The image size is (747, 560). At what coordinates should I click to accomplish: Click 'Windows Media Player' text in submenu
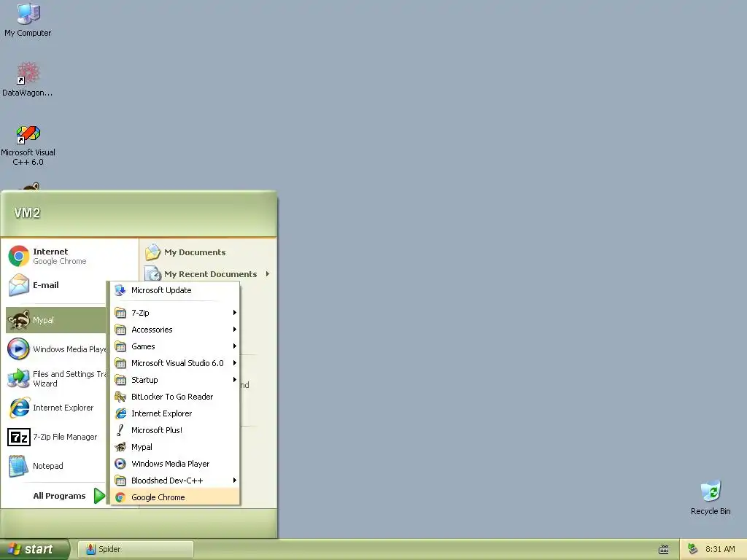pos(170,464)
